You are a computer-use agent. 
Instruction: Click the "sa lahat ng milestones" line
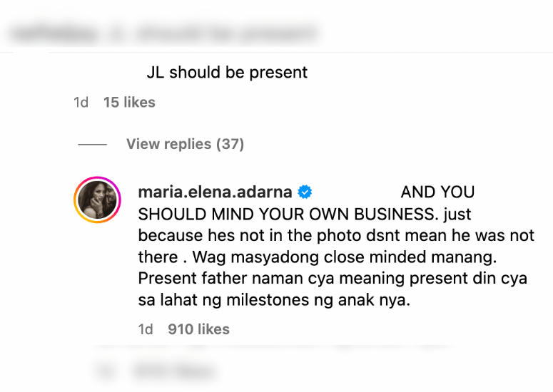[274, 300]
